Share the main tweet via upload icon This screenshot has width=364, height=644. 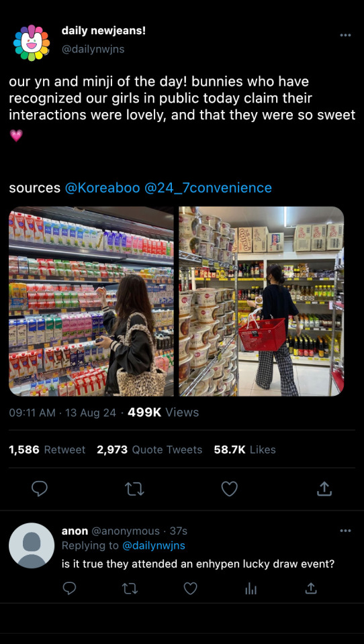pyautogui.click(x=324, y=488)
